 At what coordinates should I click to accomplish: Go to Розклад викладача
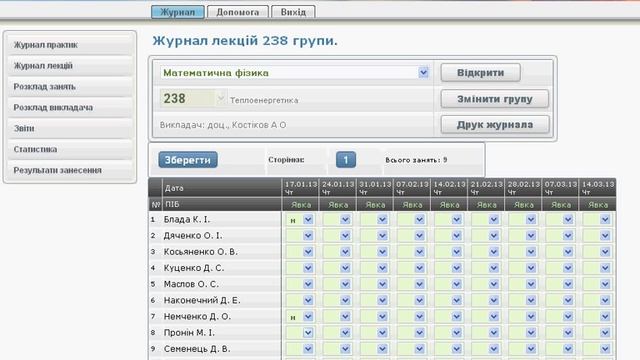point(70,107)
